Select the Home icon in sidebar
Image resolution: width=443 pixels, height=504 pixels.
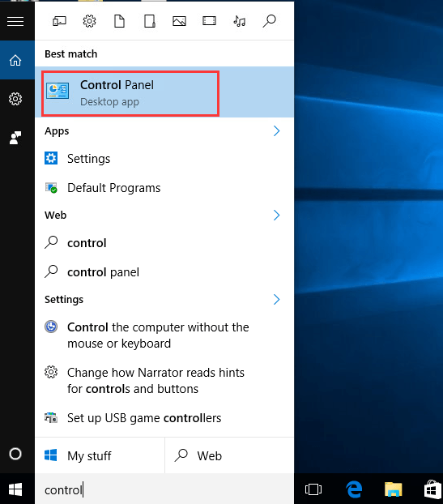[x=15, y=60]
